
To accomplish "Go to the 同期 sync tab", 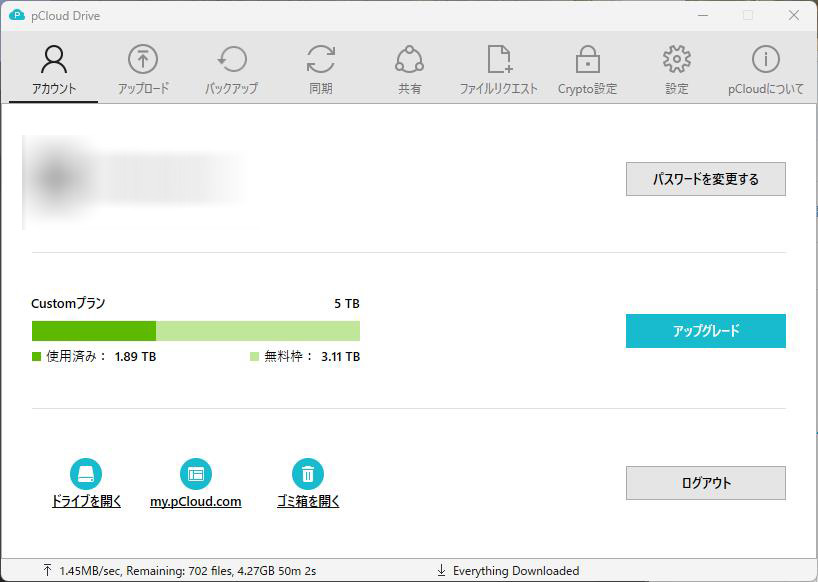I will coord(320,69).
